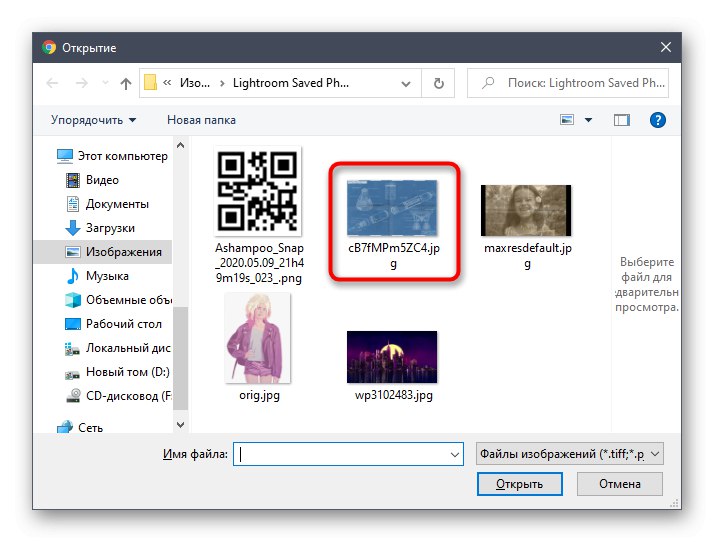Create a folder with Новая папка

pyautogui.click(x=201, y=120)
